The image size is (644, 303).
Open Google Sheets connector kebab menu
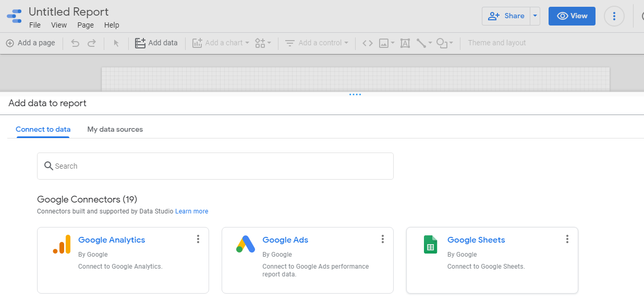567,239
